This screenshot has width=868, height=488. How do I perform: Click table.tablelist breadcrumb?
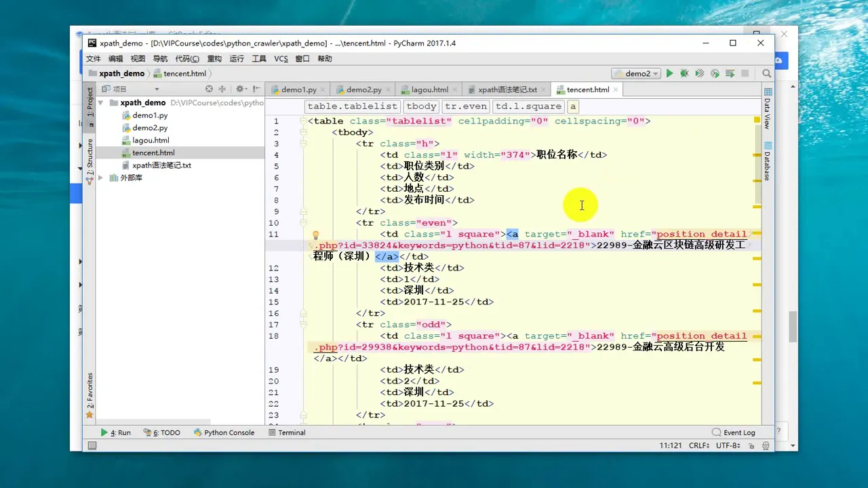click(353, 106)
